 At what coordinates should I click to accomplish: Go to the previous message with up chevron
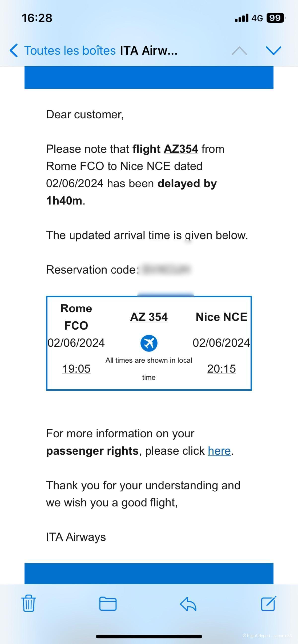click(239, 51)
